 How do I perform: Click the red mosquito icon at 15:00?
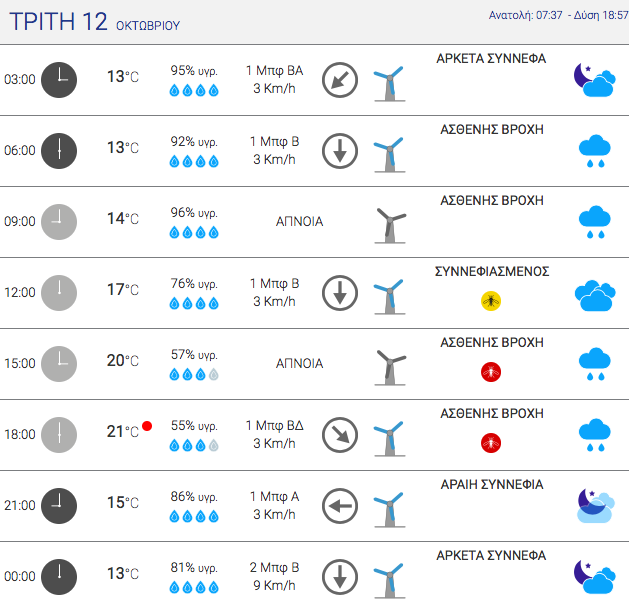point(491,372)
